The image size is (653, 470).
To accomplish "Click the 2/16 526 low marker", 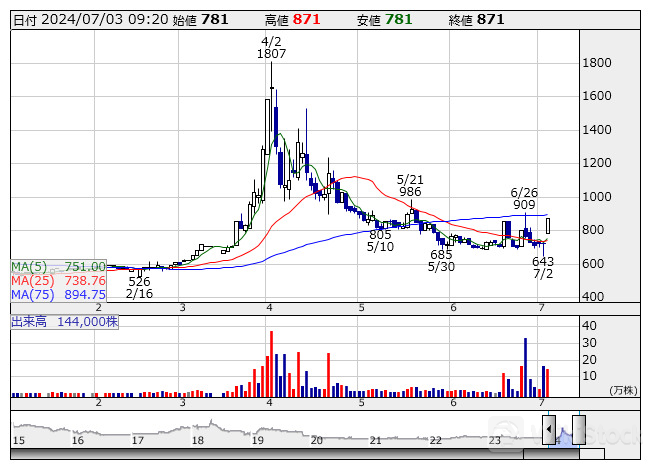I will tap(139, 287).
